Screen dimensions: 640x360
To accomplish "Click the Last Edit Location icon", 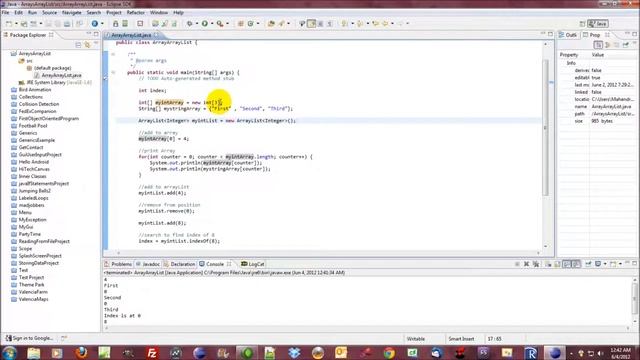I will [376, 24].
